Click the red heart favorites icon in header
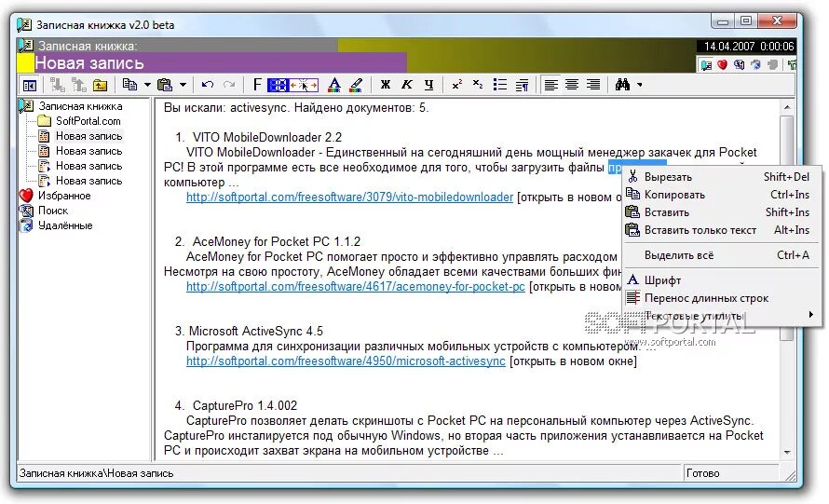Viewport: 829px width, 504px height. (x=722, y=64)
